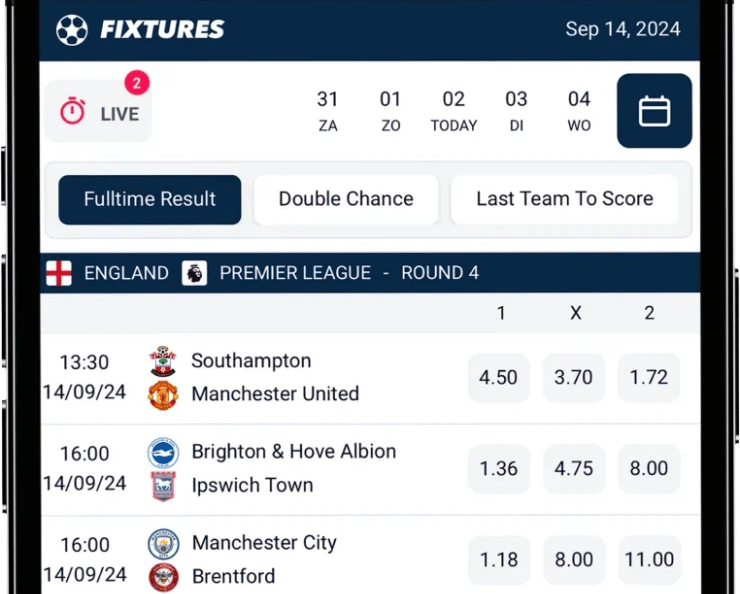Click the football icon beside Fixtures
Image resolution: width=740 pixels, height=594 pixels.
coord(72,29)
